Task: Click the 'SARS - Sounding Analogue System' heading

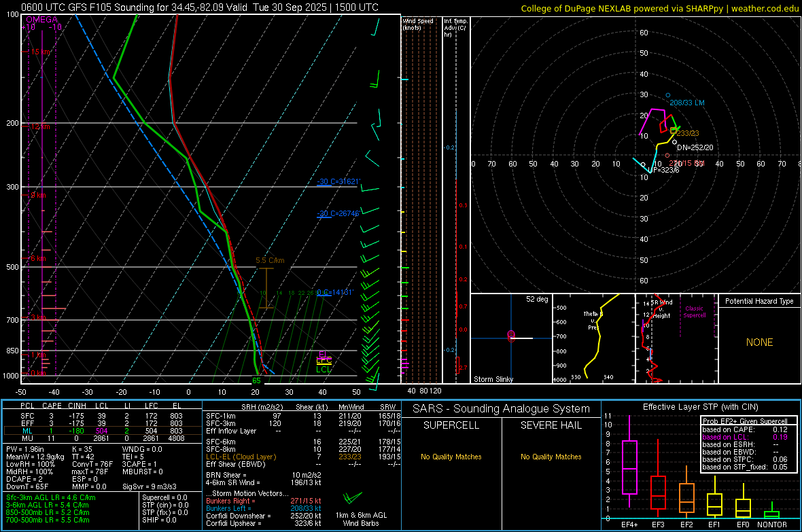Action: tap(501, 409)
